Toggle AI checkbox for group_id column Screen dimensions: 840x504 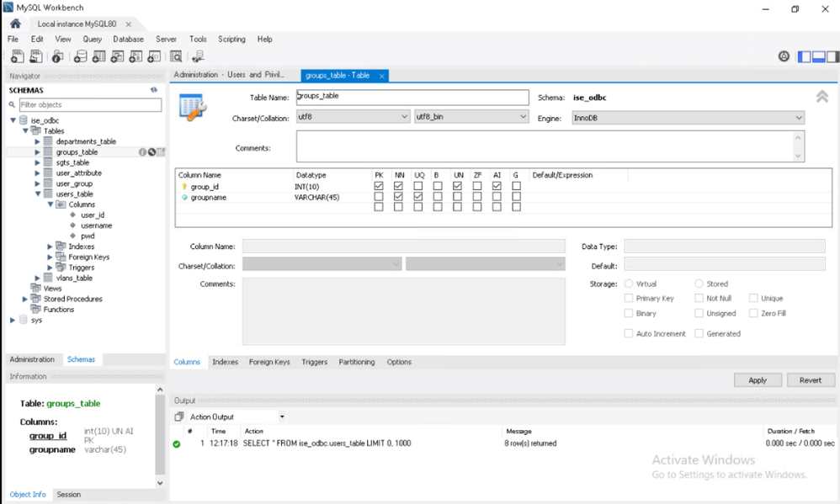497,186
